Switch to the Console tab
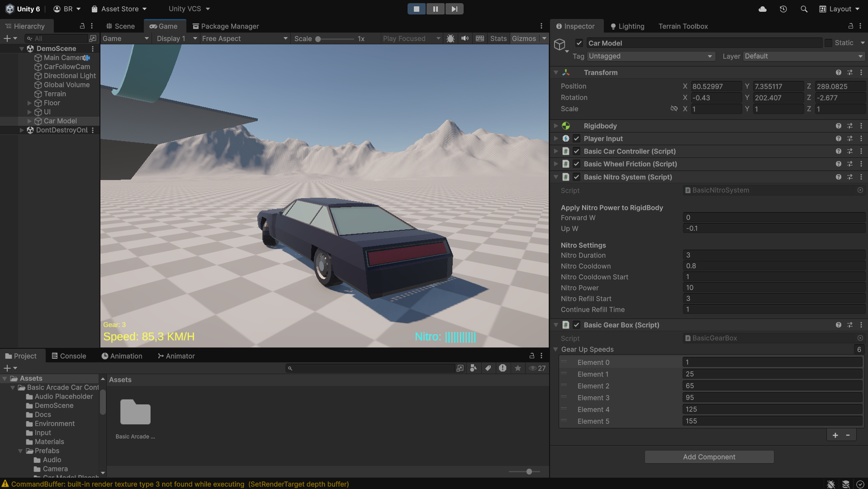The width and height of the screenshot is (868, 489). pos(69,356)
